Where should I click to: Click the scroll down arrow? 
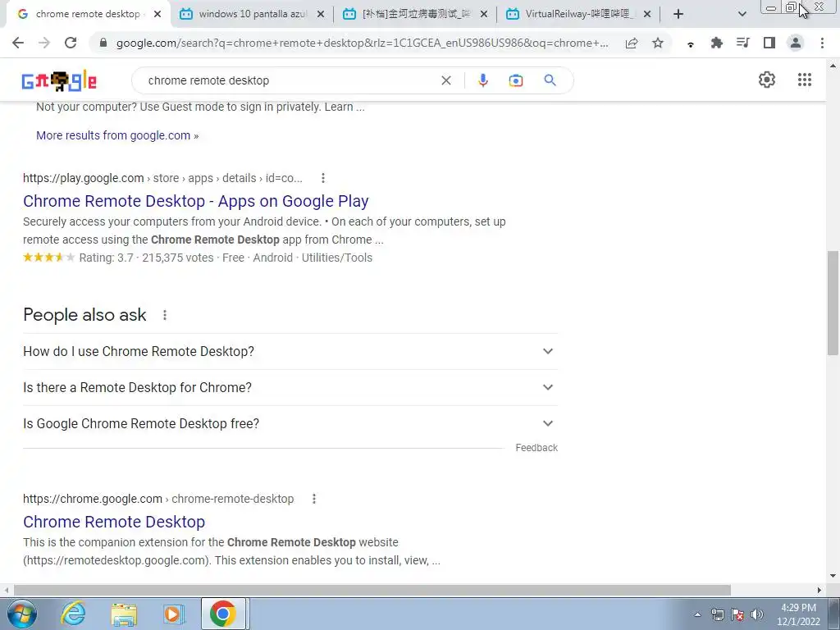833,576
